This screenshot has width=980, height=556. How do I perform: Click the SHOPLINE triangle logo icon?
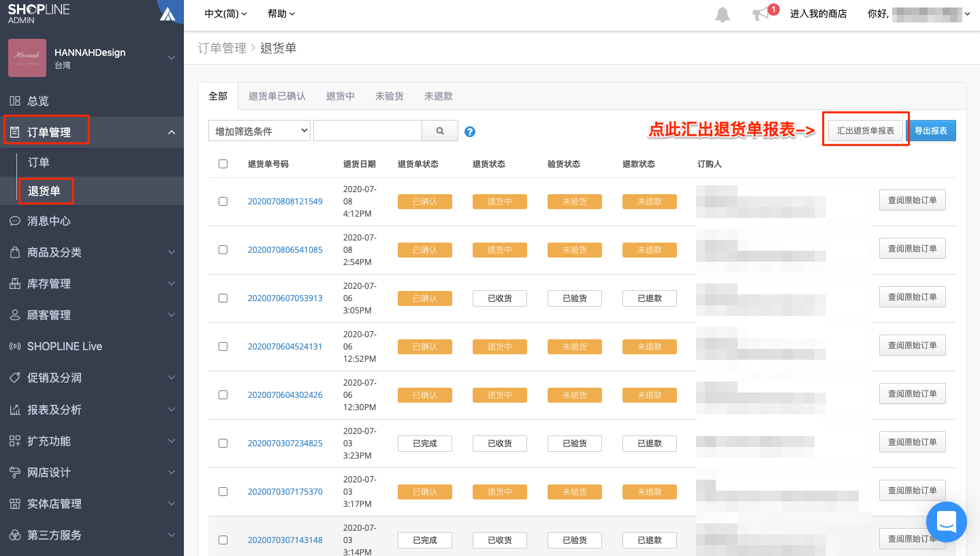point(168,14)
